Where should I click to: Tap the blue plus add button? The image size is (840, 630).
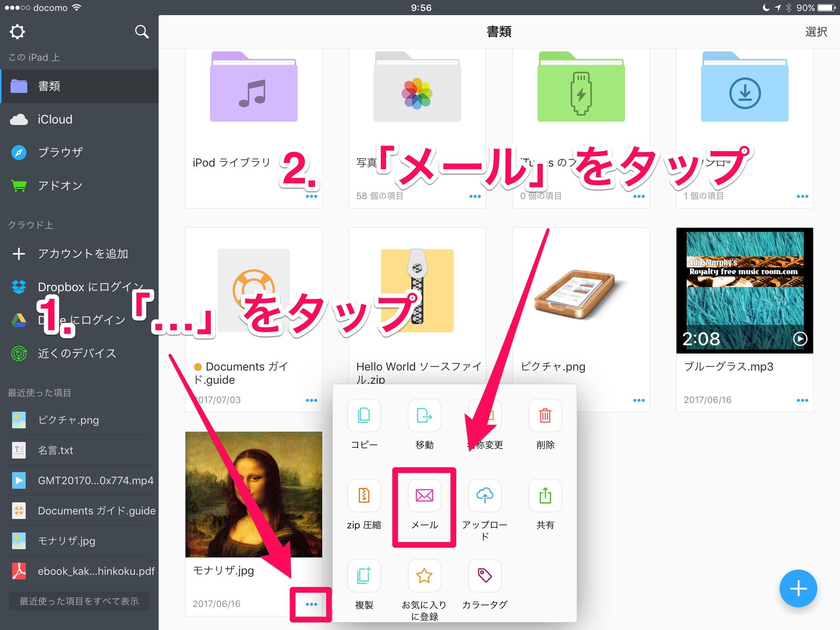798,588
